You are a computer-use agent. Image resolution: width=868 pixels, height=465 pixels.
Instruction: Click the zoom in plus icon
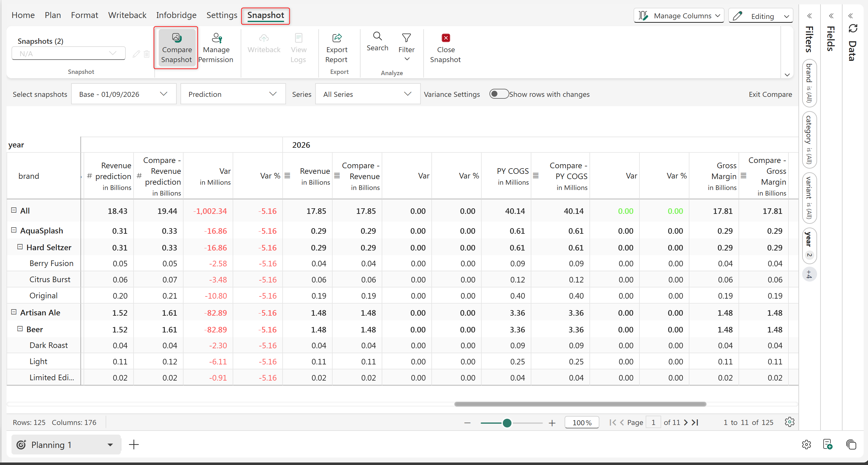point(552,423)
